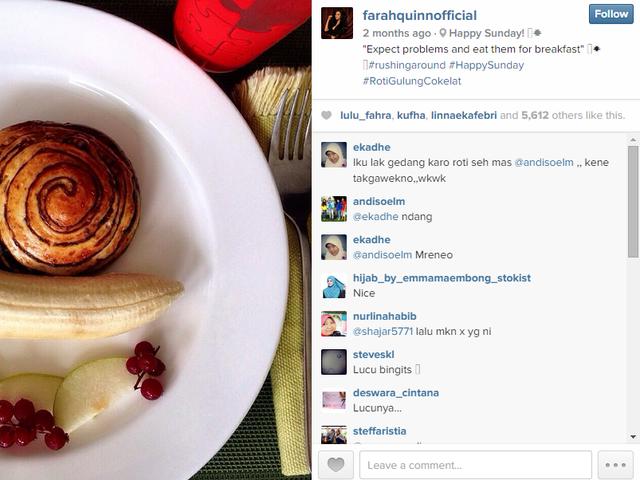
Task: Open farahquinnofficial profile picture
Action: (x=337, y=23)
